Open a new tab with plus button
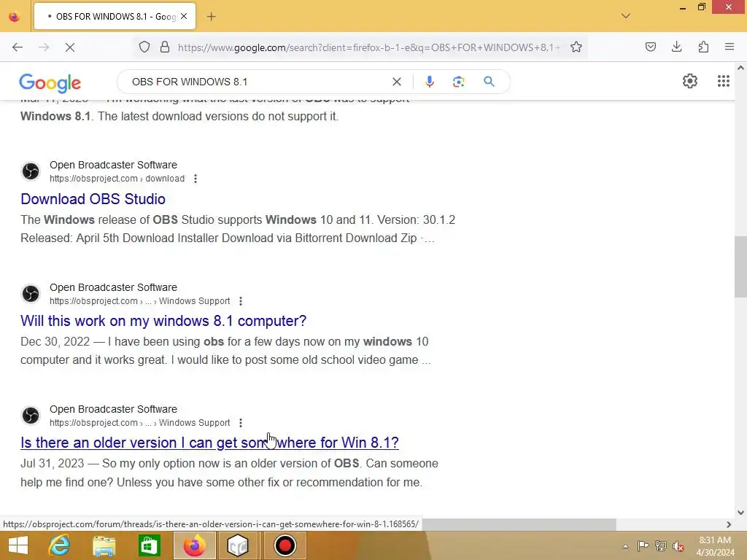This screenshot has height=560, width=747. [211, 17]
